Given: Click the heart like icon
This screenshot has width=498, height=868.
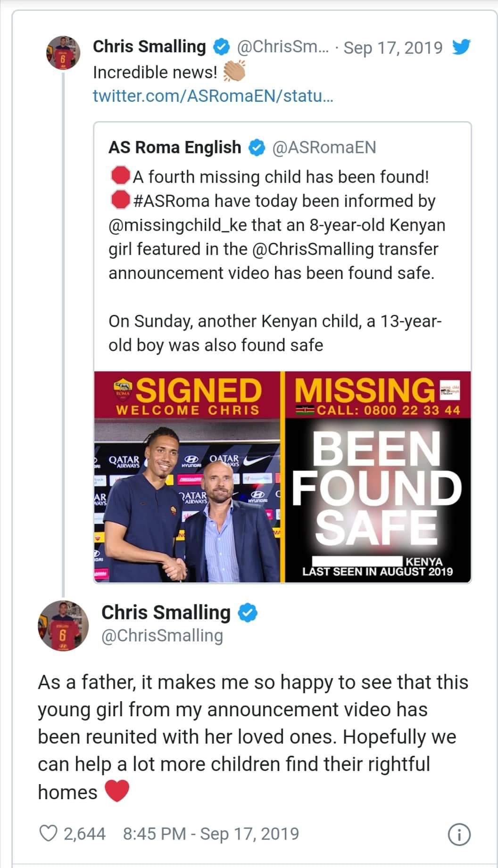Looking at the screenshot, I should [x=48, y=834].
